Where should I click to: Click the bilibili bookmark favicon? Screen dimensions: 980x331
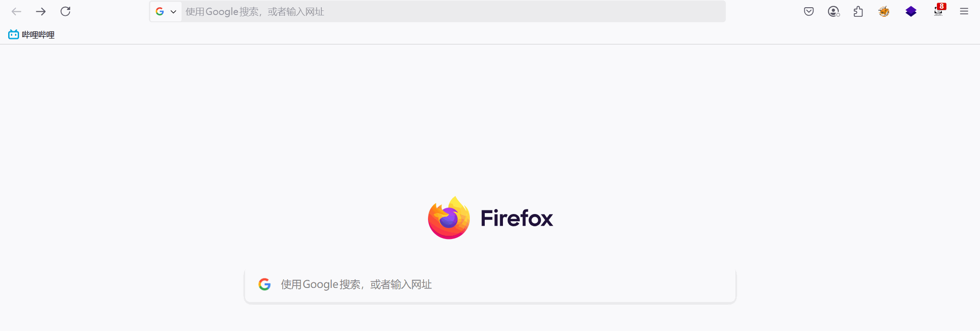coord(14,34)
